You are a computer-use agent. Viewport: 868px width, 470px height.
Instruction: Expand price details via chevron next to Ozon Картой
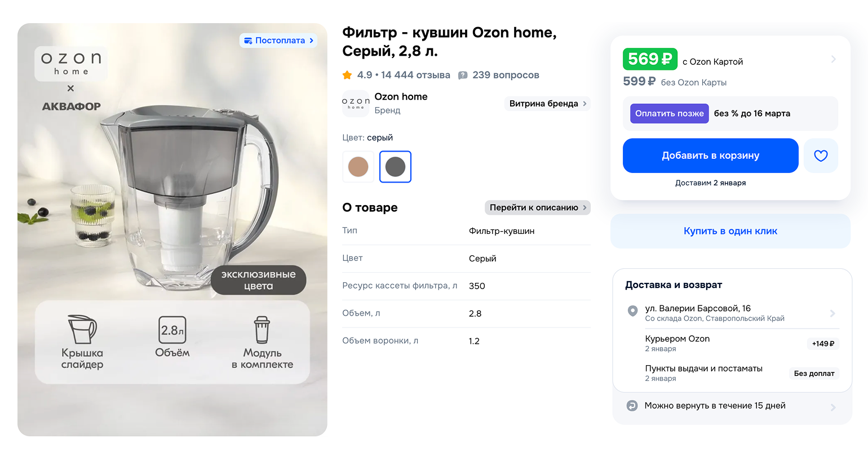834,58
